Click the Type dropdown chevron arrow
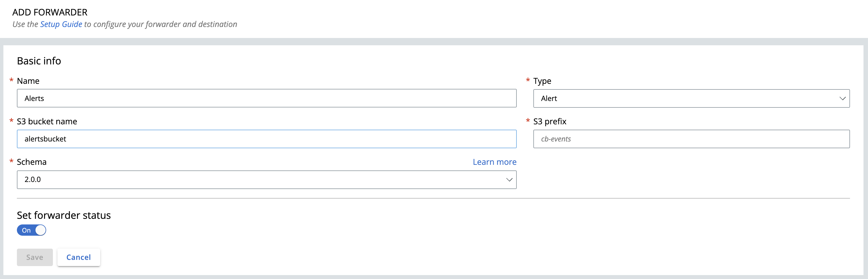The image size is (868, 279). pos(842,98)
